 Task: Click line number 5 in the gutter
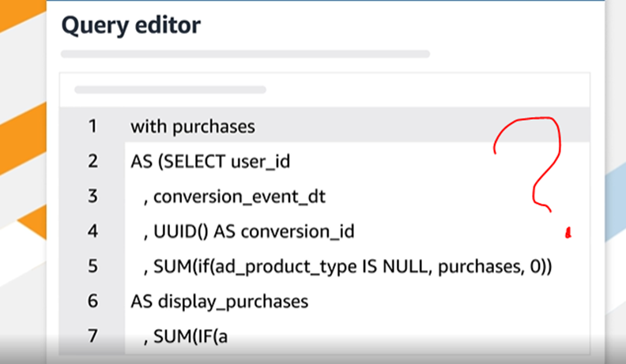(92, 266)
